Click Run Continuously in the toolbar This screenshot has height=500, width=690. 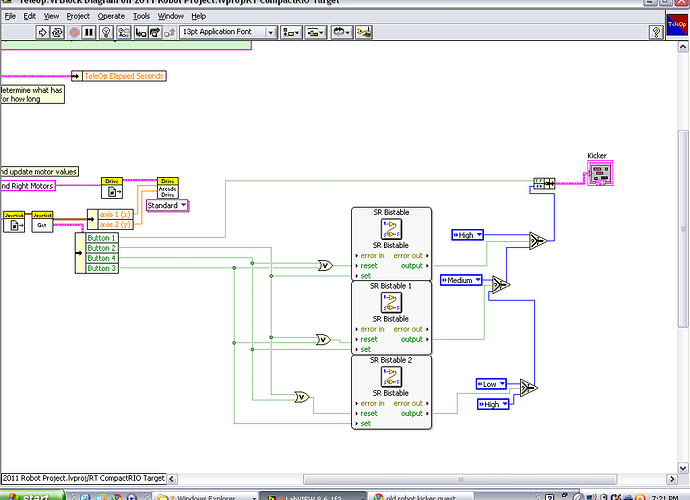[x=57, y=32]
